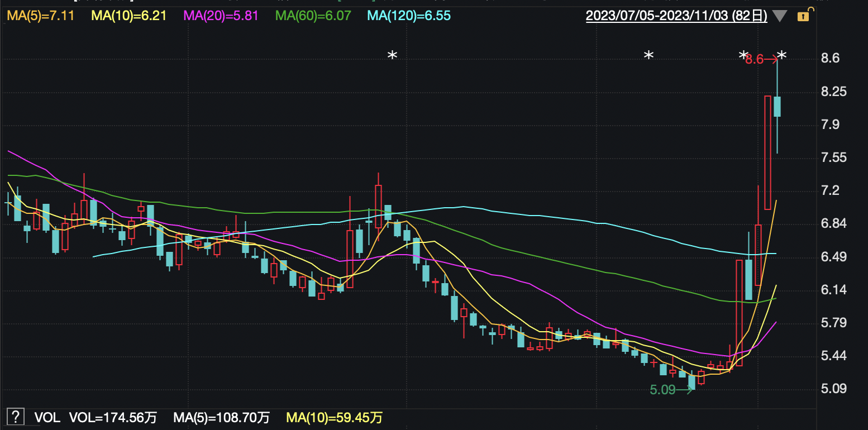868x430 pixels.
Task: Click the volume MA(5)=108.70万 value
Action: click(221, 417)
